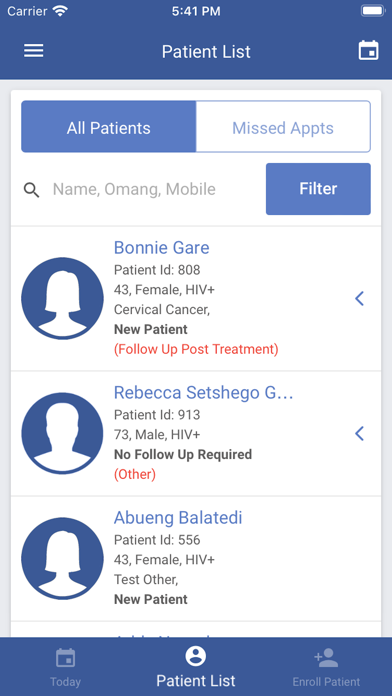Tap the battery indicator in status bar
Viewport: 392px width, 696px height.
click(373, 11)
